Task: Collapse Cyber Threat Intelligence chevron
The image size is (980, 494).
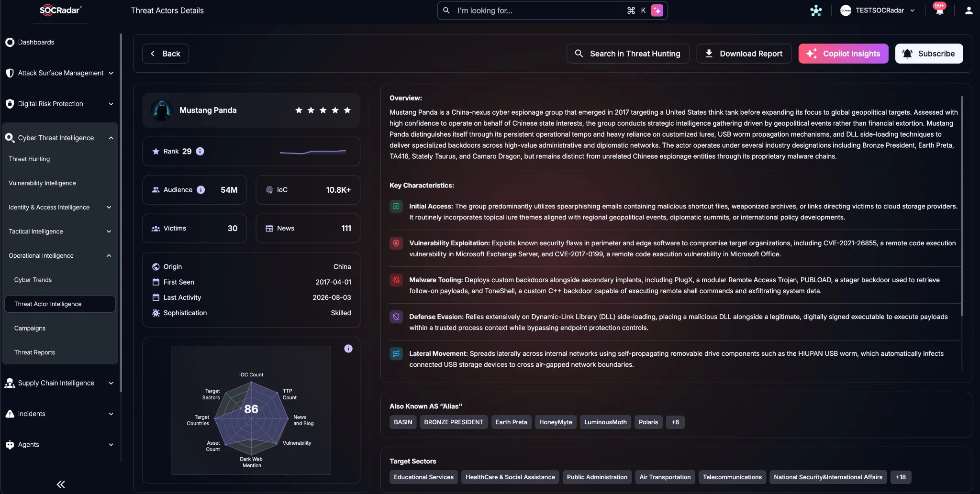Action: pos(111,138)
